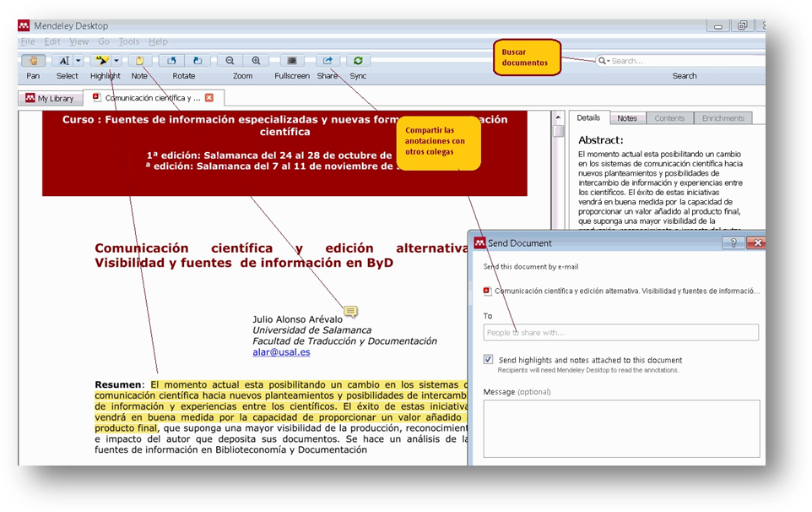Open Highlight tool dropdown arrow
The height and width of the screenshot is (512, 812).
click(x=116, y=61)
